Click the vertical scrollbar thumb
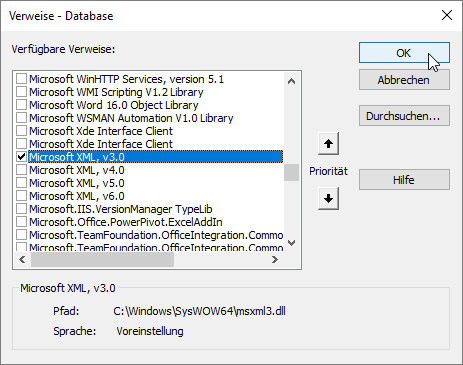The width and height of the screenshot is (463, 365). tap(291, 172)
